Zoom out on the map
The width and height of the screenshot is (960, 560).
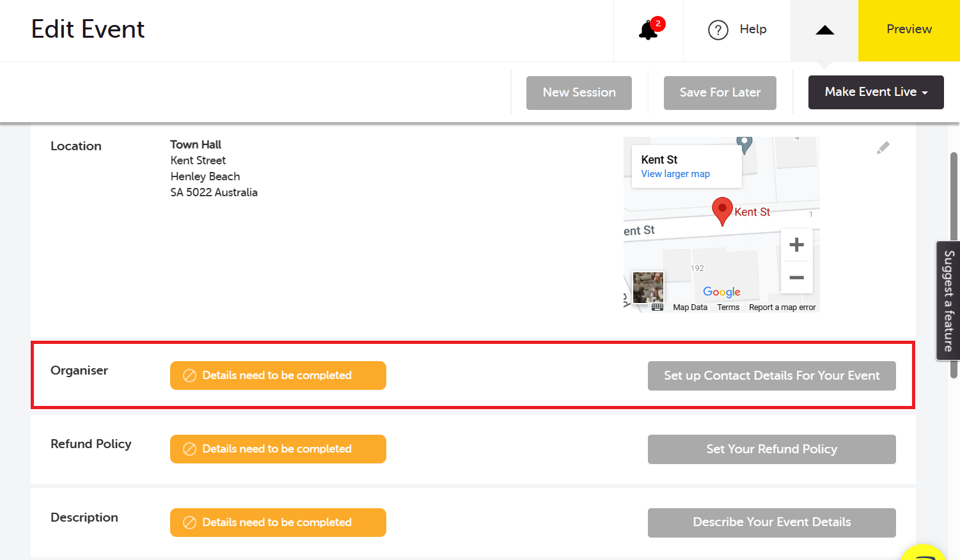(796, 278)
